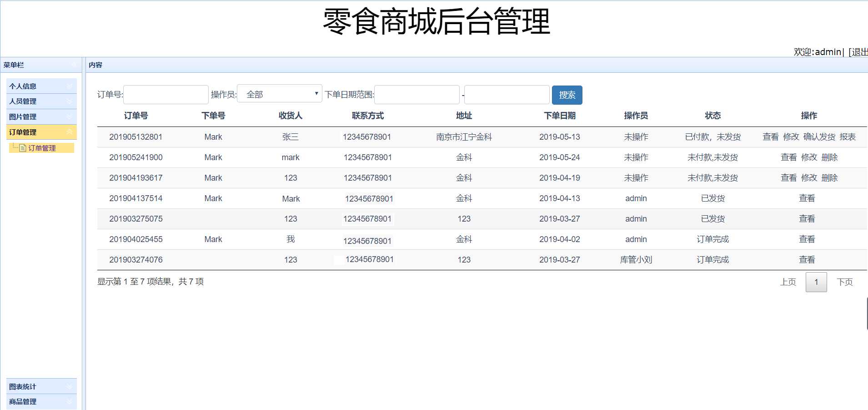This screenshot has height=410, width=868.
Task: Sort by 状态 column header
Action: (x=712, y=116)
